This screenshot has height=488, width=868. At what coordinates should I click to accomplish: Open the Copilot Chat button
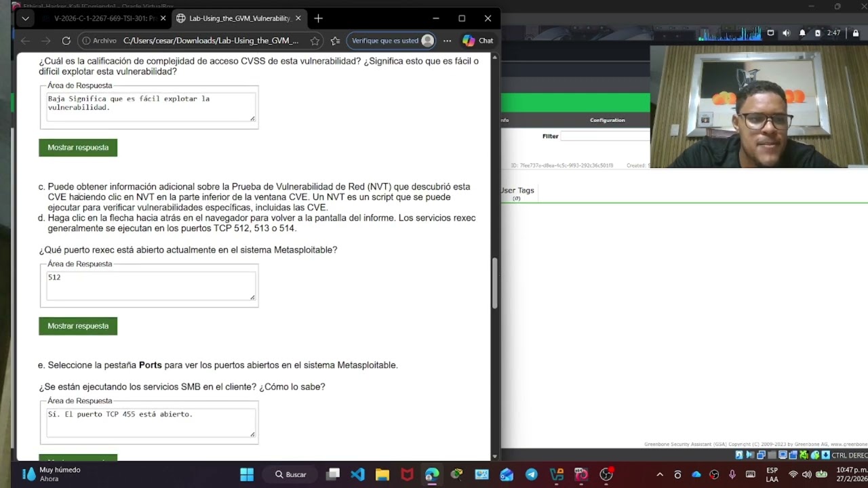tap(478, 41)
